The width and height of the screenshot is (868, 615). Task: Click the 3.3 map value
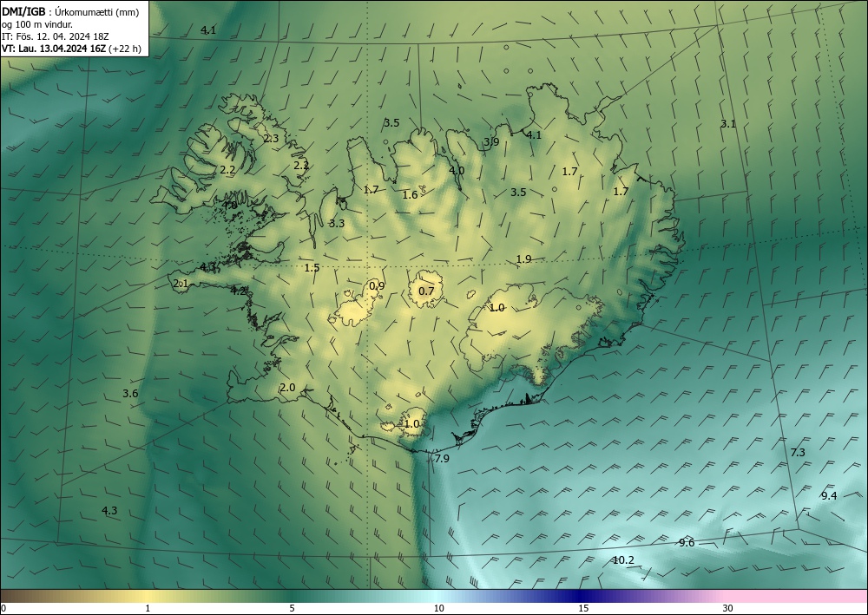(337, 224)
